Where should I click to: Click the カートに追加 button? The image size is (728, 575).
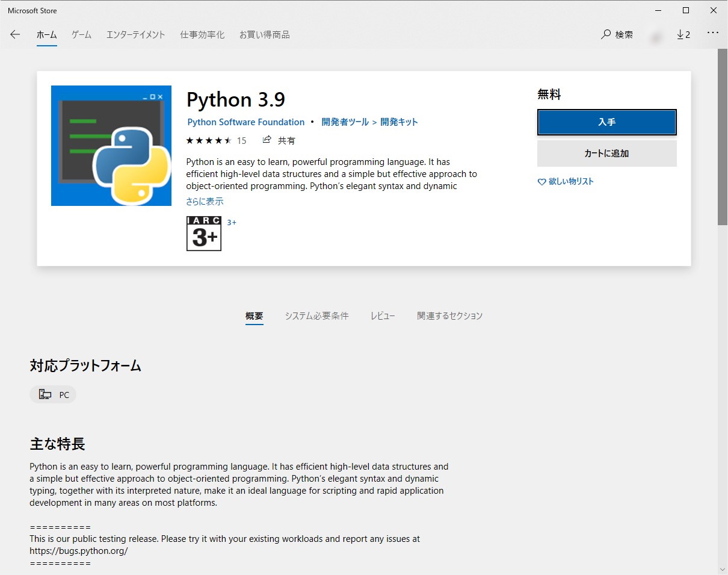pos(606,153)
